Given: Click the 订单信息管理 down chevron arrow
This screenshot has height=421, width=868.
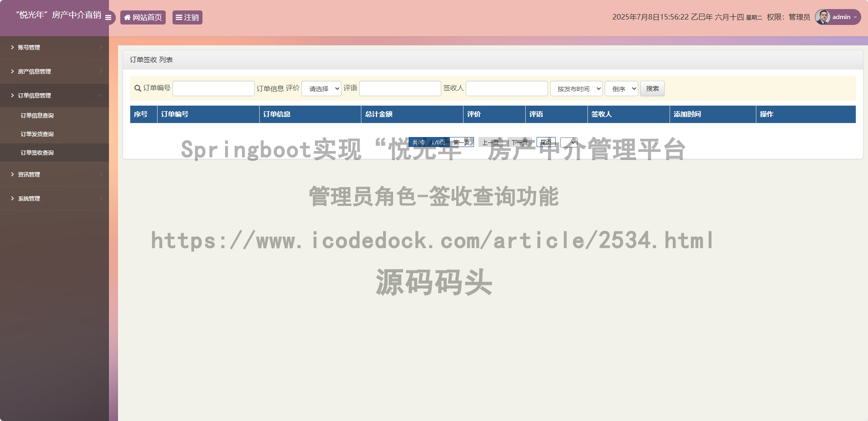Looking at the screenshot, I should 101,95.
